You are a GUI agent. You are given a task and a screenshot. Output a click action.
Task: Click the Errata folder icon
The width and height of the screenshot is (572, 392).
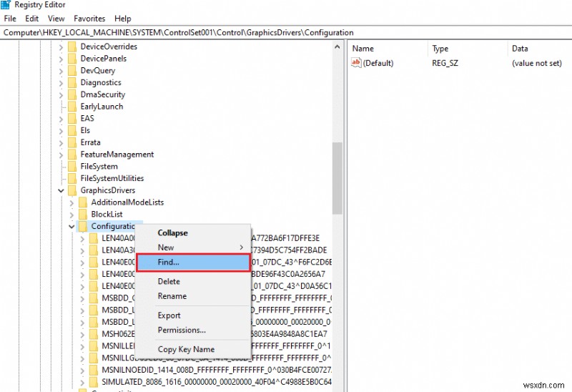click(72, 142)
